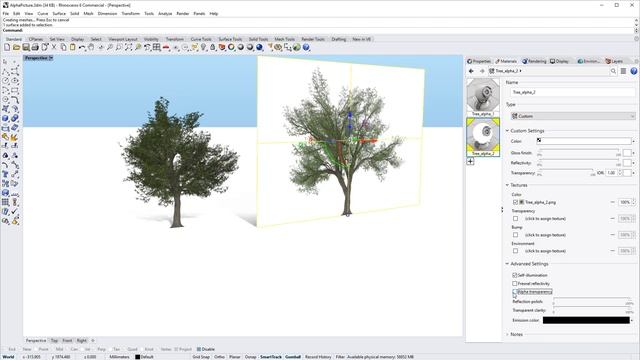The image size is (640, 360).
Task: Switch to the Properties panel tab
Action: coord(479,61)
